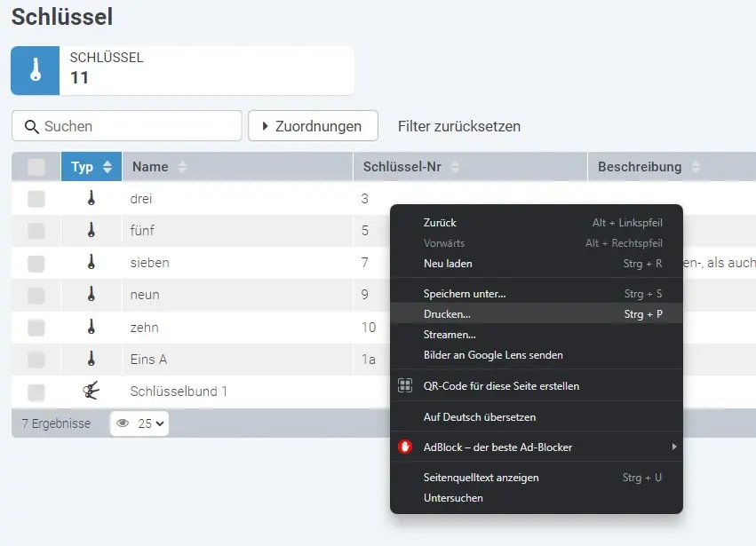The width and height of the screenshot is (756, 546).
Task: Click the key icon in row 'zehn'
Action: pos(92,327)
